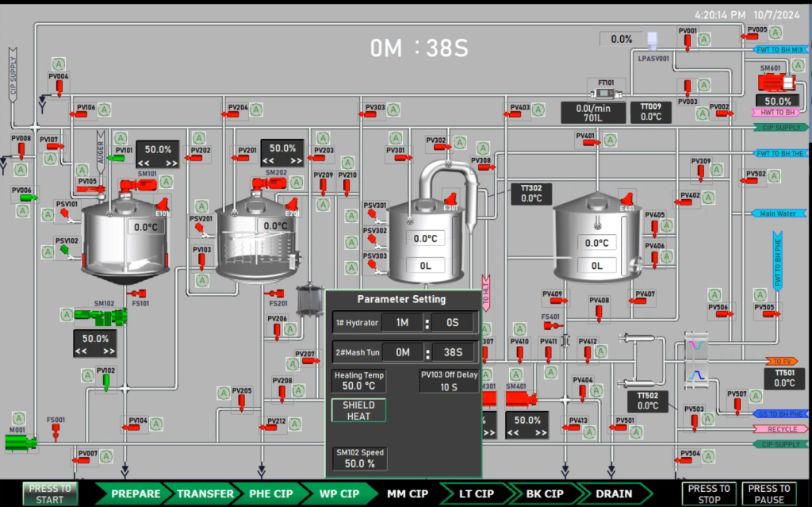Viewport: 812px width, 507px height.
Task: Select the SM101 agitator motor icon
Action: point(138,185)
